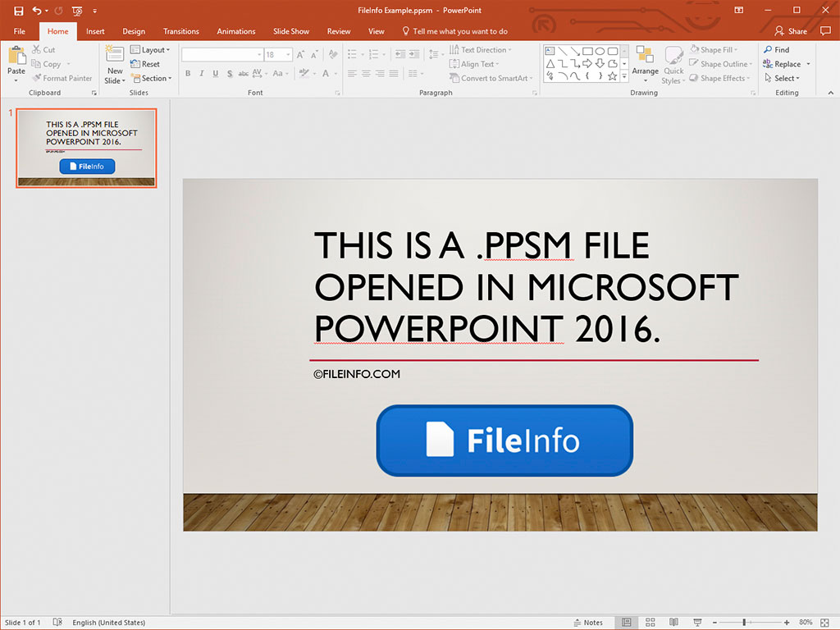Pick the Oval shape from shapes gallery

600,51
